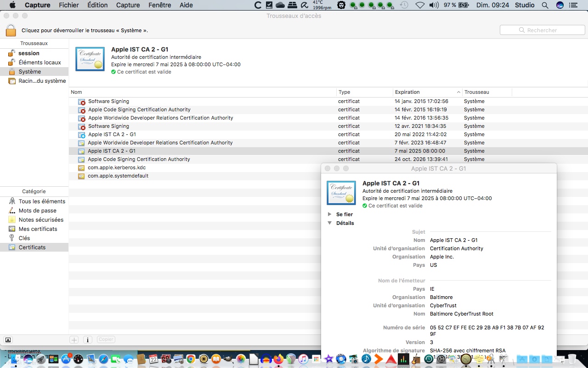This screenshot has width=588, height=368.
Task: Open App Store from the Dock
Action: click(x=66, y=359)
